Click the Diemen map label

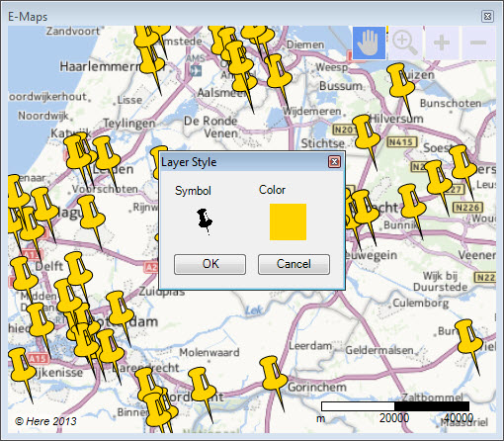click(x=305, y=44)
